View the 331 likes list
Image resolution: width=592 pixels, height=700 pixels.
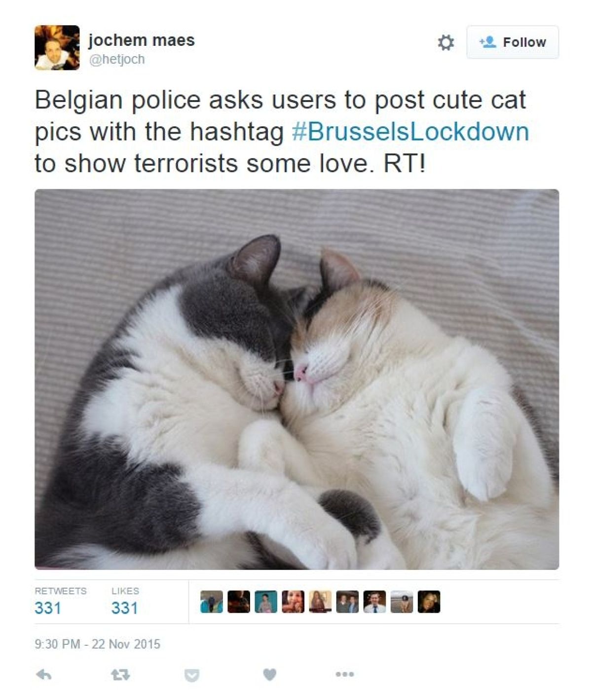click(125, 601)
